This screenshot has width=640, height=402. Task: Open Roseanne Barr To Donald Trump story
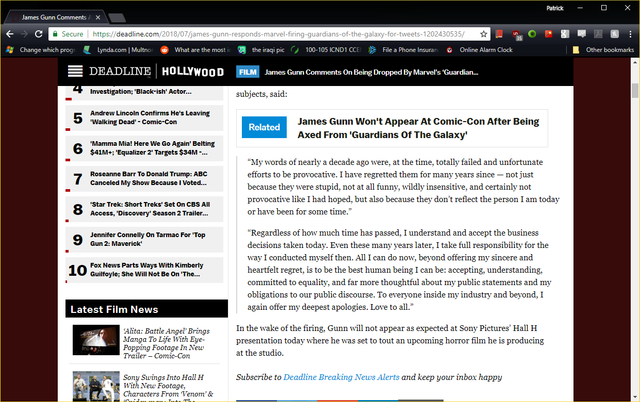coord(149,178)
